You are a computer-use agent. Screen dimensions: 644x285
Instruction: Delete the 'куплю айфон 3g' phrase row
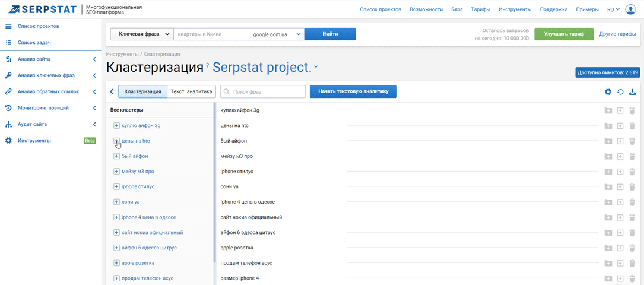(632, 110)
